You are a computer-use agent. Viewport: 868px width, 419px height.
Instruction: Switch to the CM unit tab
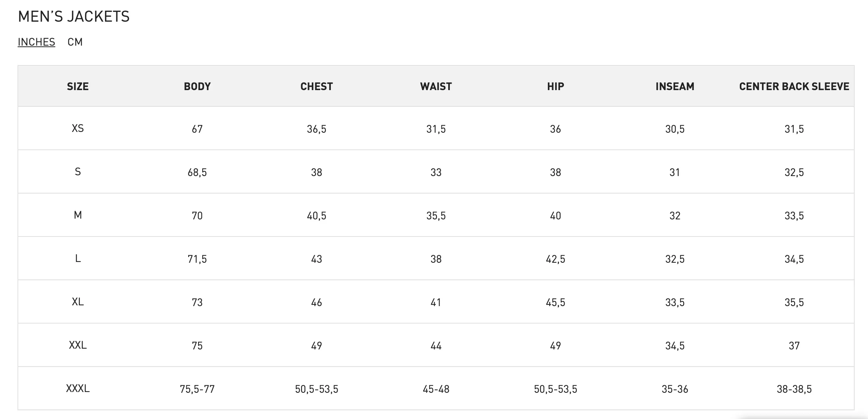click(x=75, y=42)
